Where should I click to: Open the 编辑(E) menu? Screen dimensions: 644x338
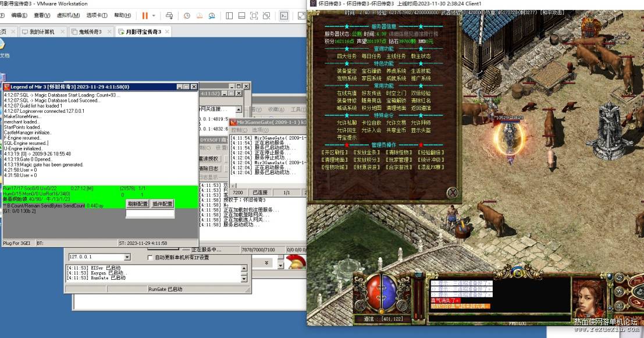coord(19,15)
